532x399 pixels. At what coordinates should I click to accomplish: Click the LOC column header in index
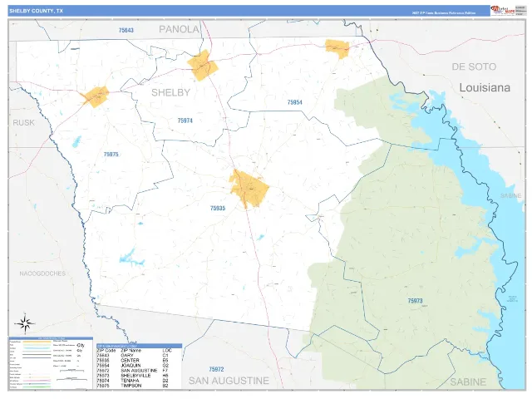pos(167,351)
